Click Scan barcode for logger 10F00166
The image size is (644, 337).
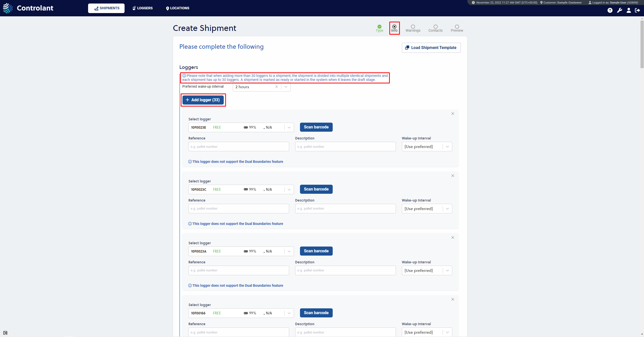(316, 313)
